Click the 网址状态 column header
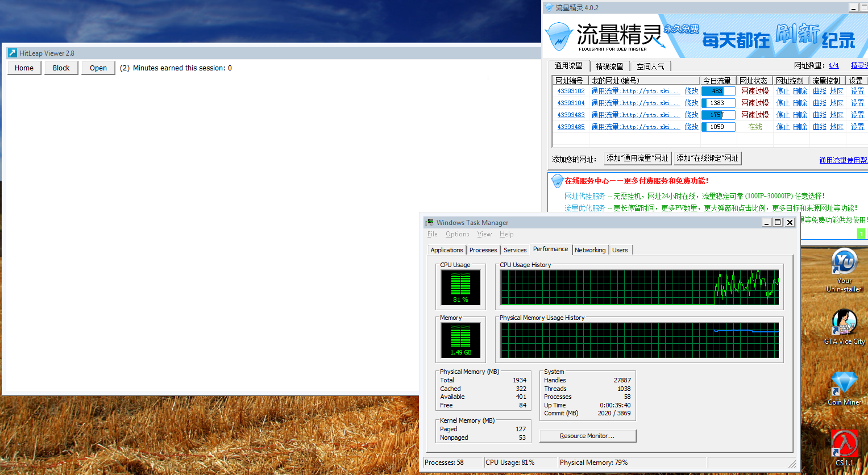This screenshot has width=868, height=475. 754,81
